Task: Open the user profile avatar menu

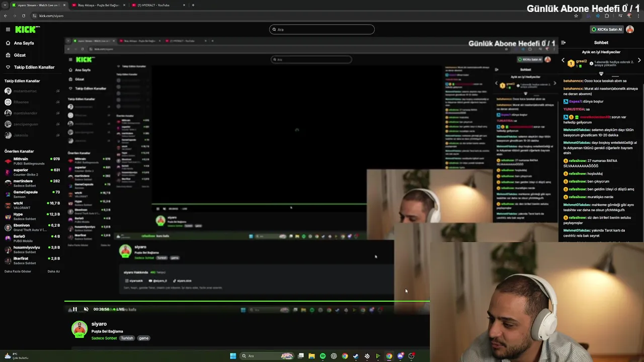Action: tap(630, 30)
